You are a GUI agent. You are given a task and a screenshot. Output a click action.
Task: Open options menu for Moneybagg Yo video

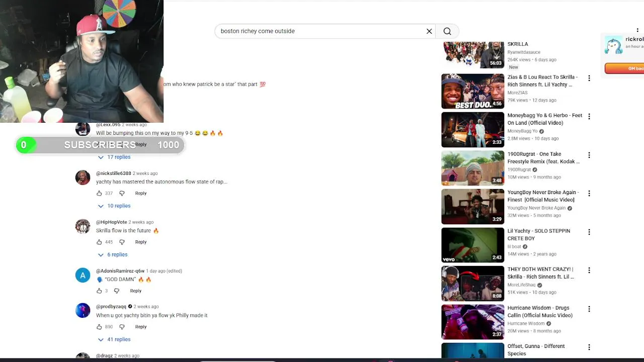tap(589, 116)
